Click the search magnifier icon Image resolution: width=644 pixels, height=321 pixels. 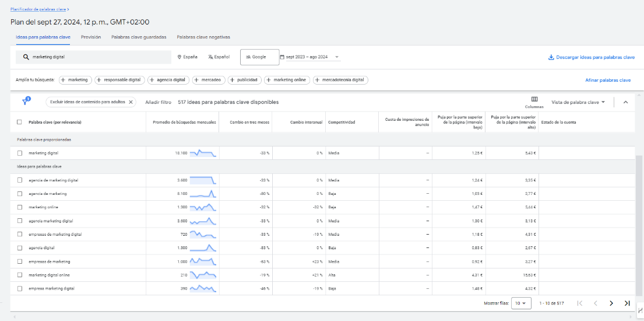coord(26,57)
